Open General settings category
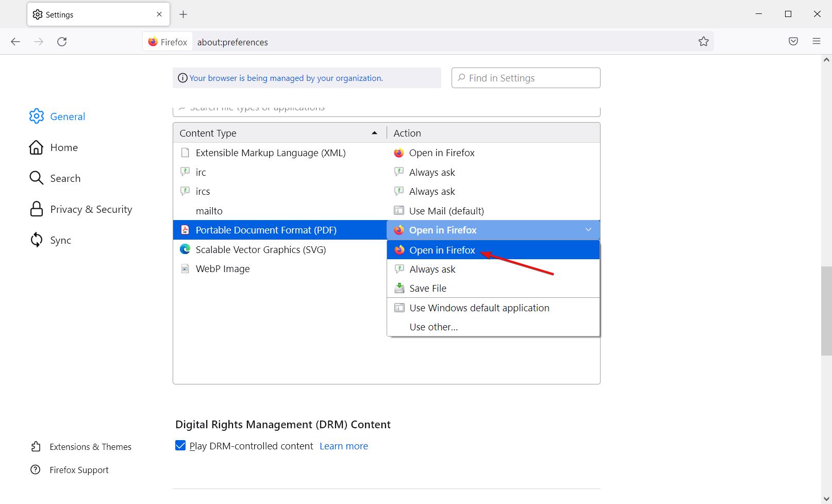Image resolution: width=832 pixels, height=504 pixels. click(x=57, y=116)
